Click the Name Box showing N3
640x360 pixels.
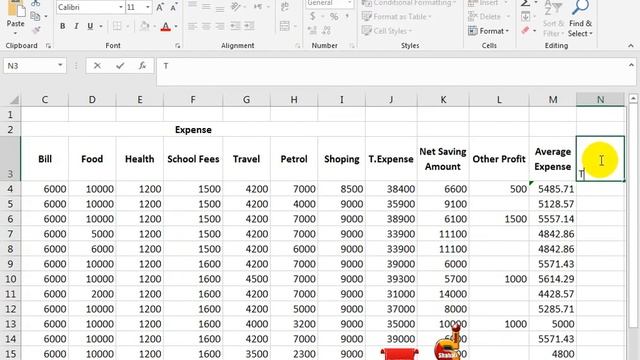[x=29, y=66]
